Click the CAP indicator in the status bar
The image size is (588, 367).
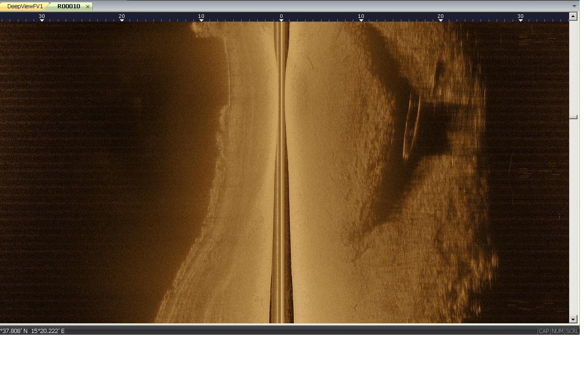(544, 331)
